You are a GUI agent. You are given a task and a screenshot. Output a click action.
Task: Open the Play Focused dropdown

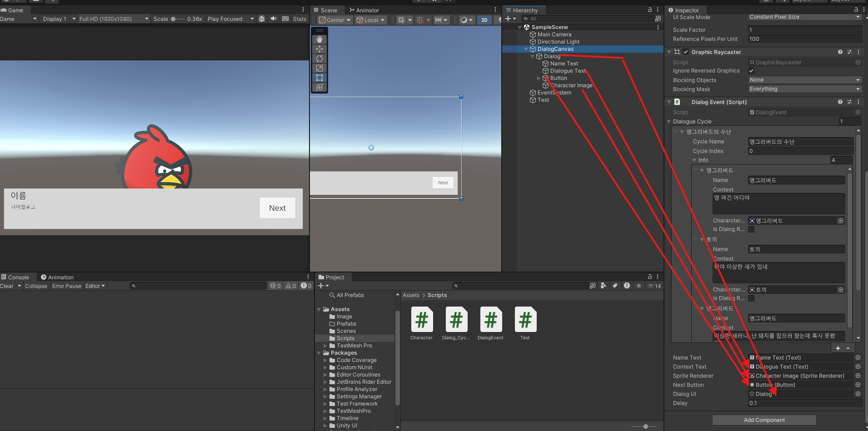(x=230, y=19)
